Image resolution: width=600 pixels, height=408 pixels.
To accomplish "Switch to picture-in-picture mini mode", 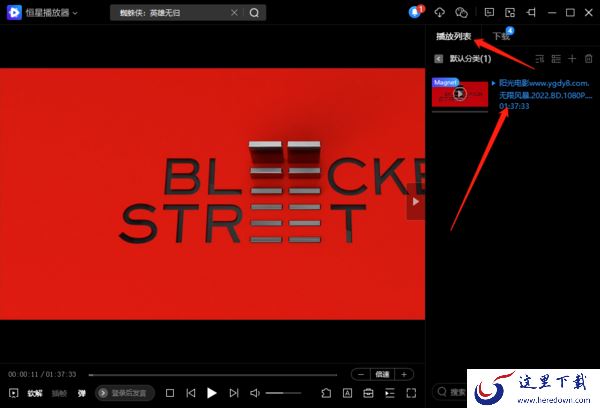I will click(510, 13).
